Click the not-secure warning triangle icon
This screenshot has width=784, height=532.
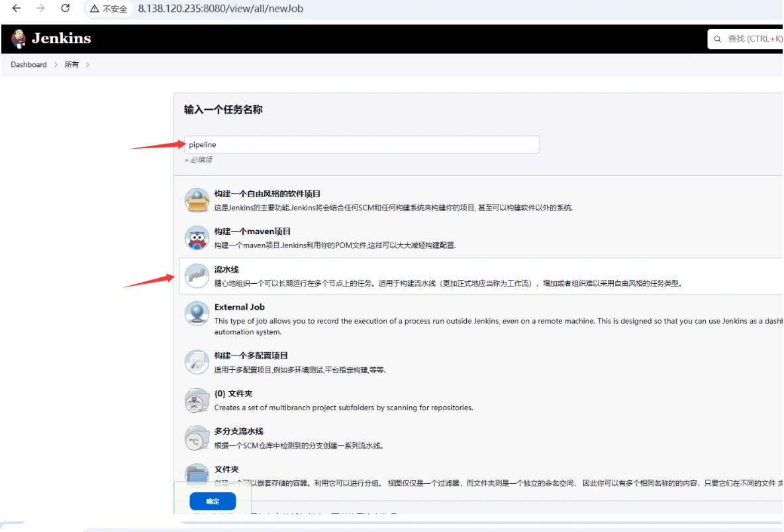pyautogui.click(x=95, y=9)
